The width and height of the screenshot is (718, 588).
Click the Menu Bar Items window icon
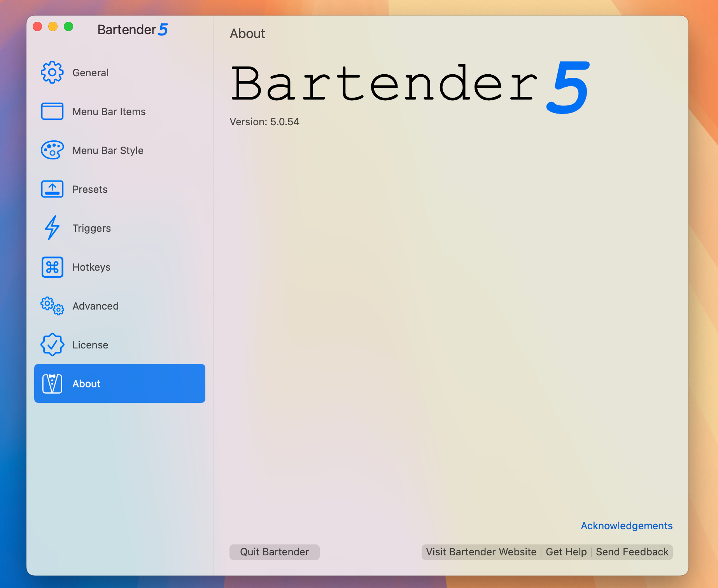pos(52,111)
